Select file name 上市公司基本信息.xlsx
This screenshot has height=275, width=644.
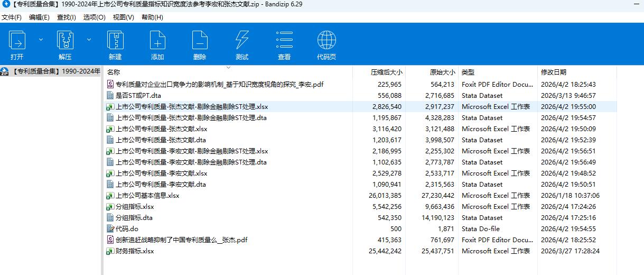(147, 195)
